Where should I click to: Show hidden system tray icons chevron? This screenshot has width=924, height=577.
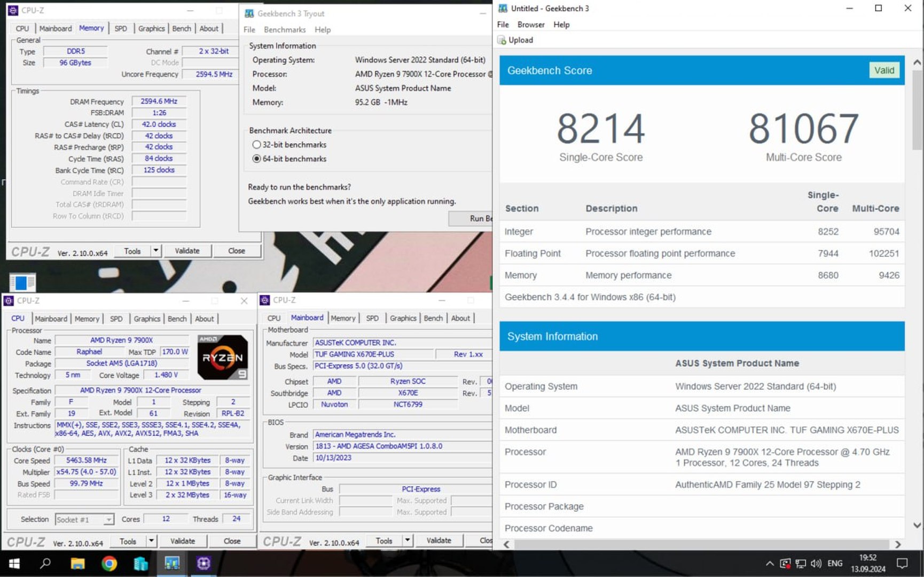tap(770, 563)
